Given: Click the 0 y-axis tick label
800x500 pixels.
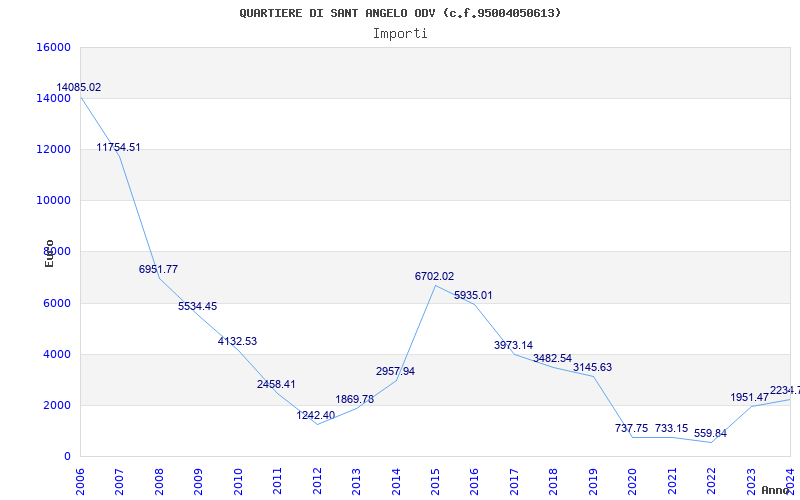Looking at the screenshot, I should (x=67, y=456).
